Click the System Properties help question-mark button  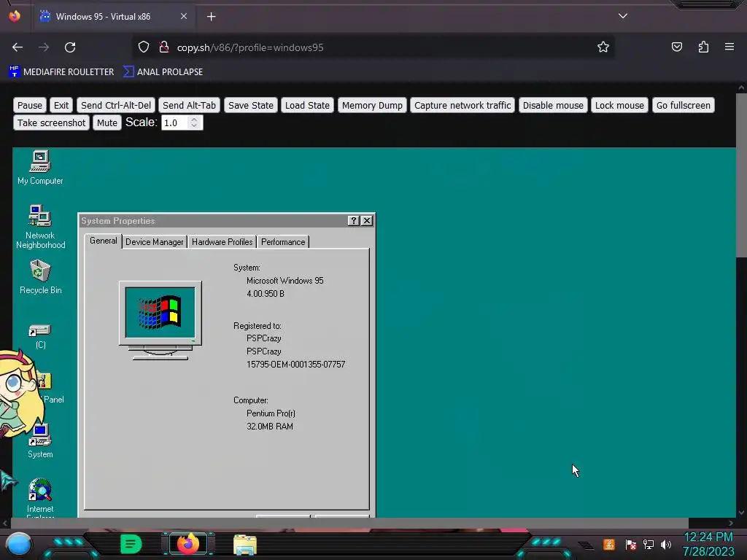[x=353, y=220]
